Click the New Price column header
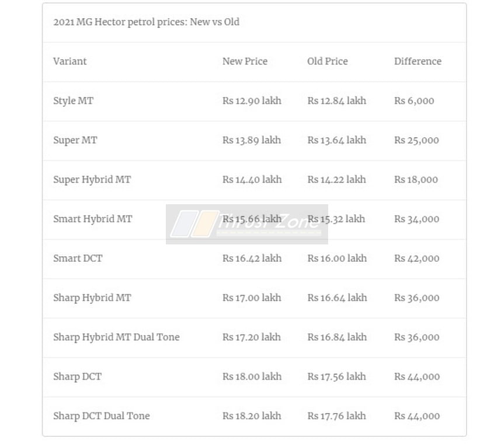This screenshot has height=448, width=494. [x=245, y=61]
